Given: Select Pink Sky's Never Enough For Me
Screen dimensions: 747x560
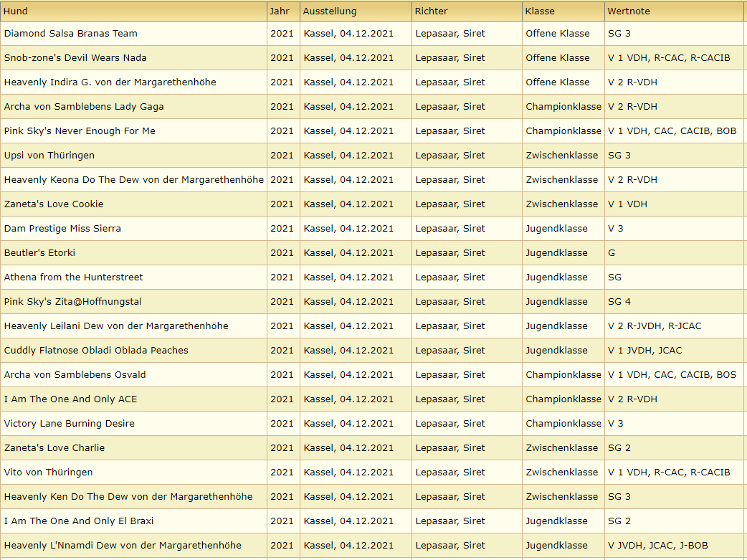Looking at the screenshot, I should click(x=80, y=130).
